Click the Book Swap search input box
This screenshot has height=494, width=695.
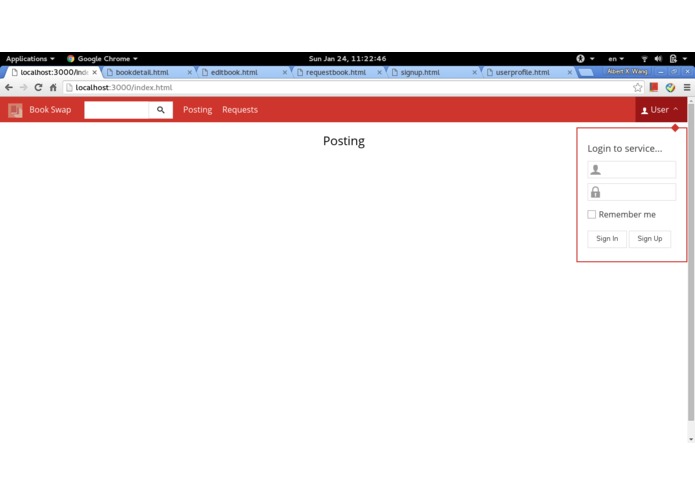click(x=117, y=110)
